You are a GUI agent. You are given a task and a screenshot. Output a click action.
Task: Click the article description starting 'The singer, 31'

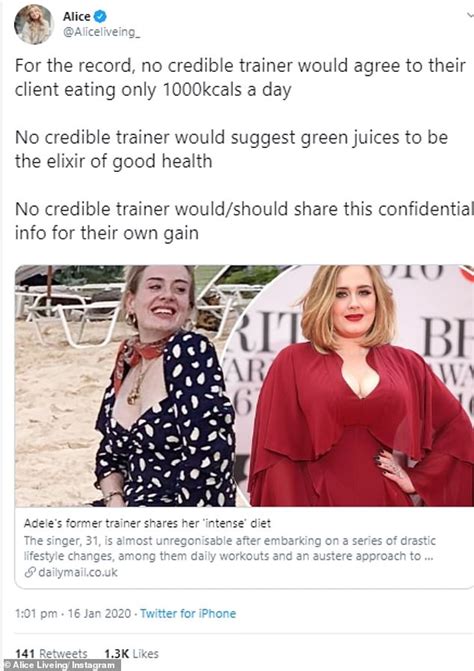pyautogui.click(x=230, y=548)
